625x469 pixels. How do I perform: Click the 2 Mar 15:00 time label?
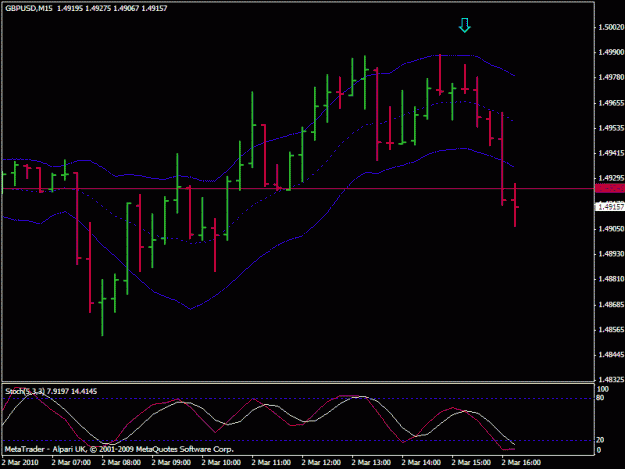point(471,463)
